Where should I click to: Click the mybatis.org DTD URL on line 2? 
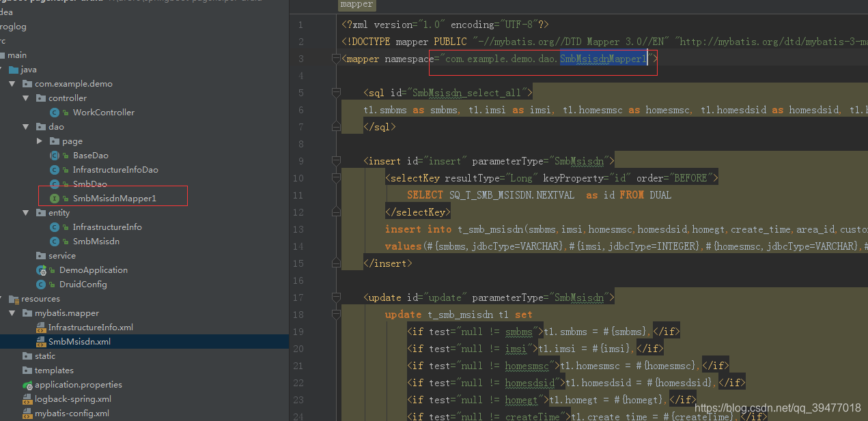tap(774, 42)
